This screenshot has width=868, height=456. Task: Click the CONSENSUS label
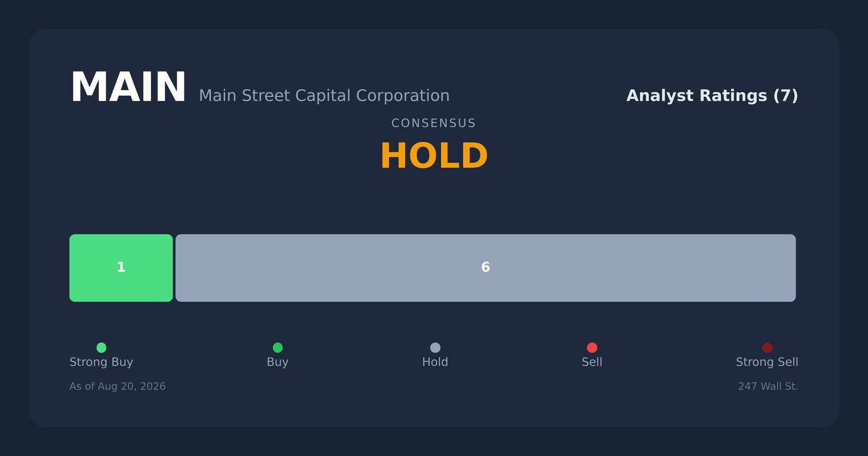tap(434, 123)
